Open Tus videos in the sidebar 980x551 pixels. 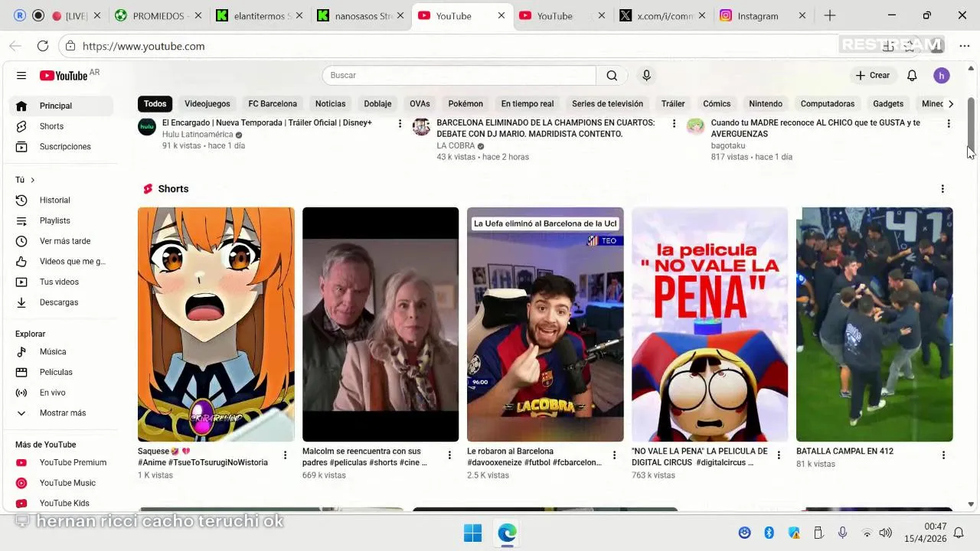pos(61,282)
